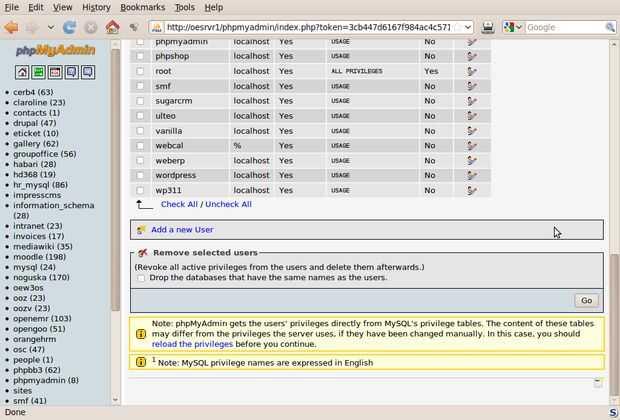Edit privileges icon for root user
The image size is (620, 420).
point(471,71)
